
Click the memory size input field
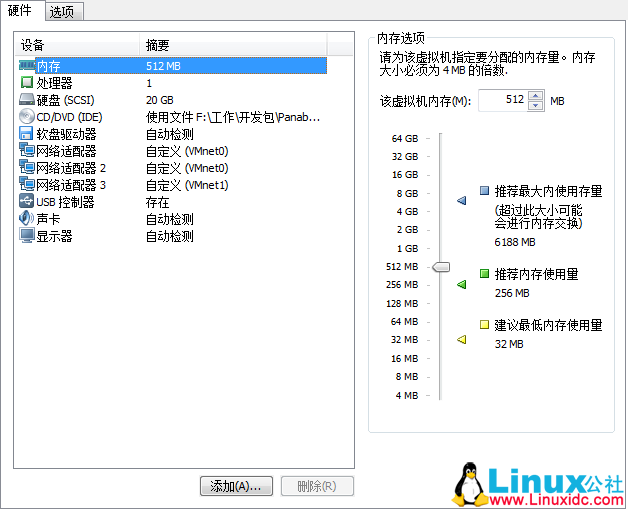pos(502,101)
